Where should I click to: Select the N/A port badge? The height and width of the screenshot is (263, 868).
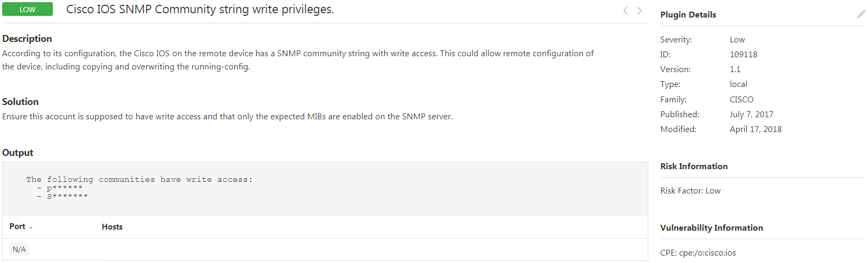coord(19,249)
